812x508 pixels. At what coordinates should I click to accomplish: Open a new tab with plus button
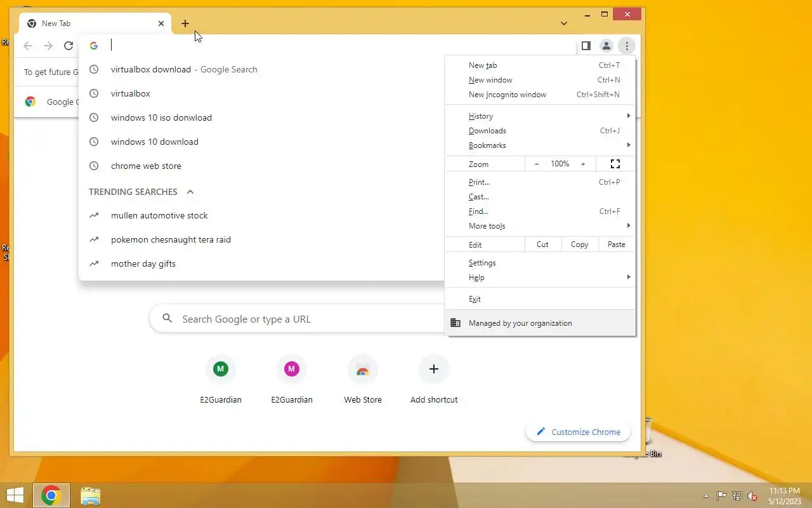coord(185,23)
